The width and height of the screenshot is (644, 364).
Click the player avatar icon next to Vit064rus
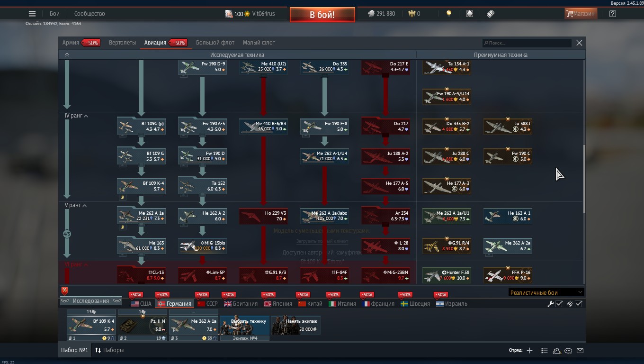pos(229,14)
